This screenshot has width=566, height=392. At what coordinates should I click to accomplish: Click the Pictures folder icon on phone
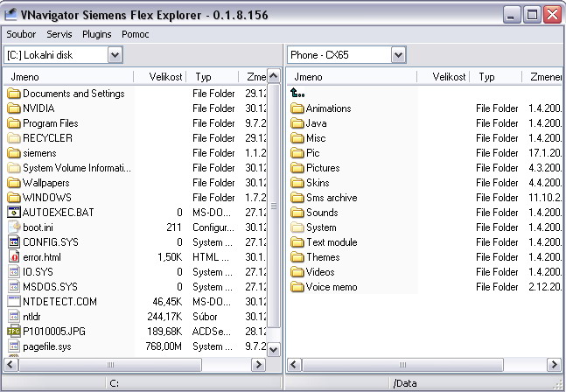tap(297, 168)
